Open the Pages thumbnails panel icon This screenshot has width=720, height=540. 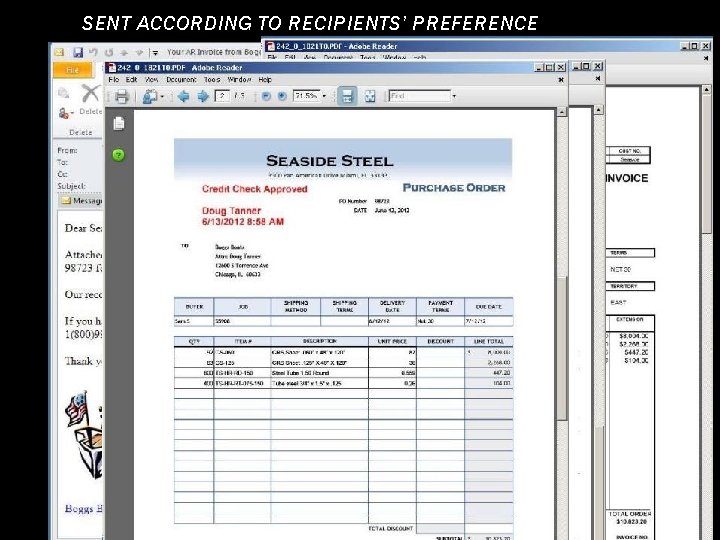(x=119, y=124)
